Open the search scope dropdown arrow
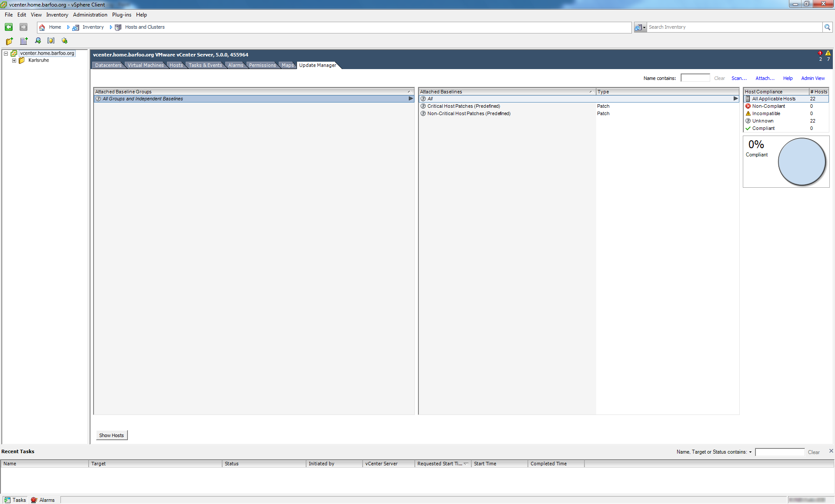Viewport: 835px width, 504px height. (x=644, y=27)
